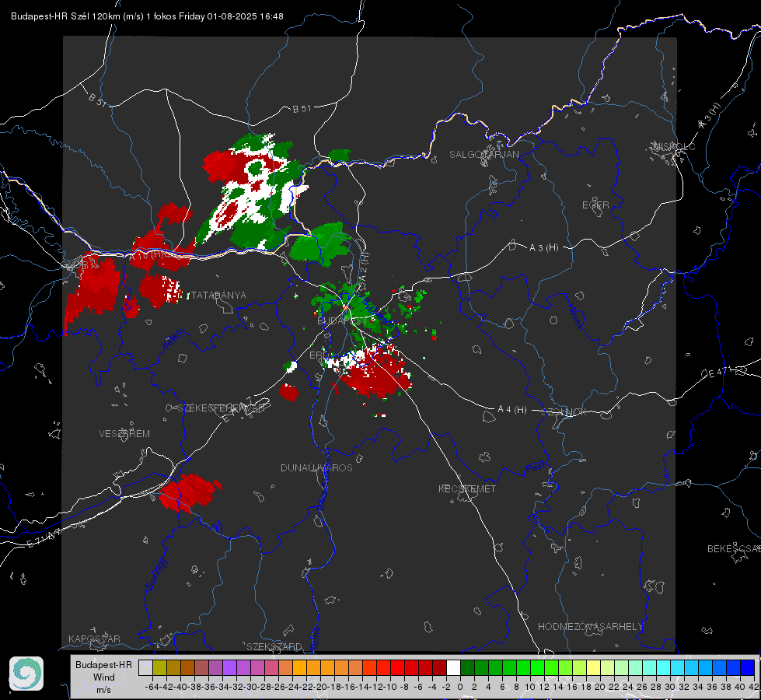Select the light gray swatch left of -64
This screenshot has width=761, height=700.
tap(145, 668)
